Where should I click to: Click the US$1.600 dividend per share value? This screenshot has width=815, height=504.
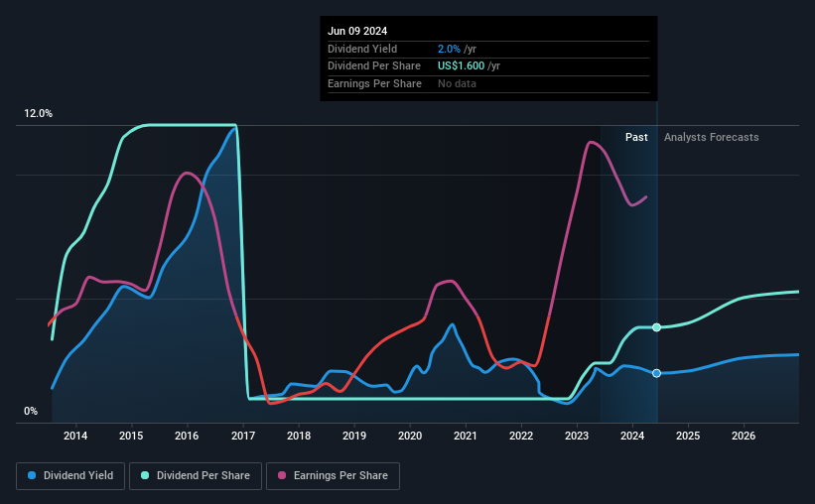click(x=461, y=66)
